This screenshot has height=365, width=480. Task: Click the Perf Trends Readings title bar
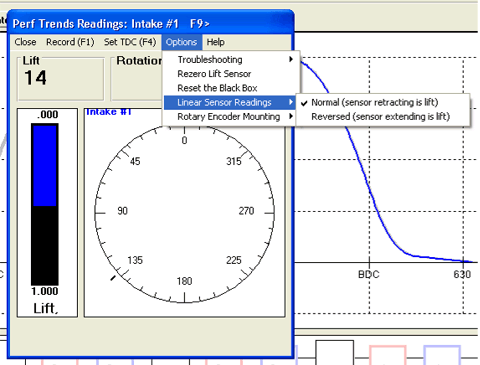150,24
